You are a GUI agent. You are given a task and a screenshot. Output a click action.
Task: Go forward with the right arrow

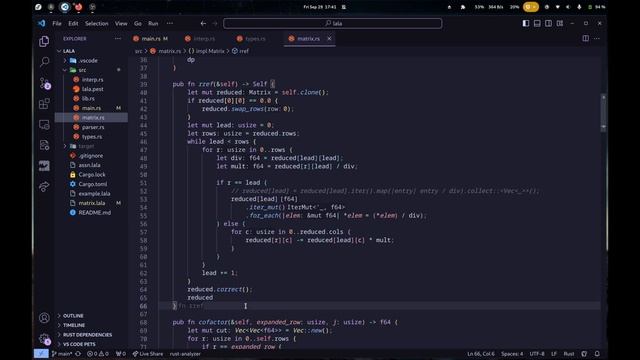point(215,23)
